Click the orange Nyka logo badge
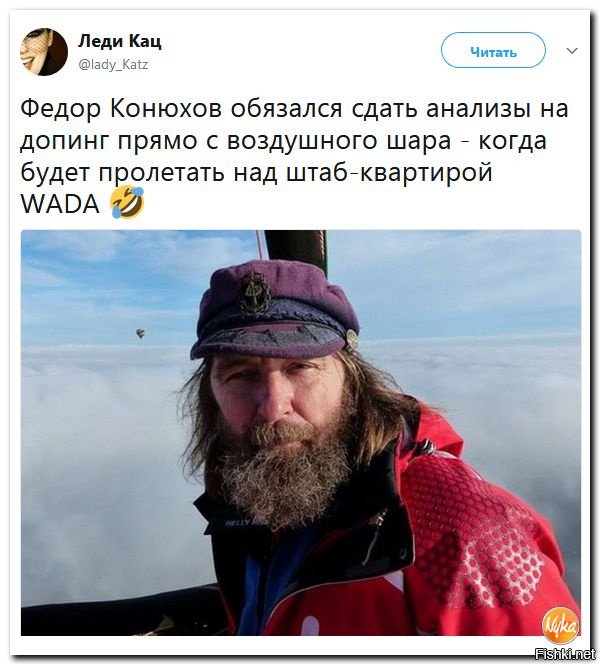Image resolution: width=601 pixels, height=666 pixels. (560, 626)
